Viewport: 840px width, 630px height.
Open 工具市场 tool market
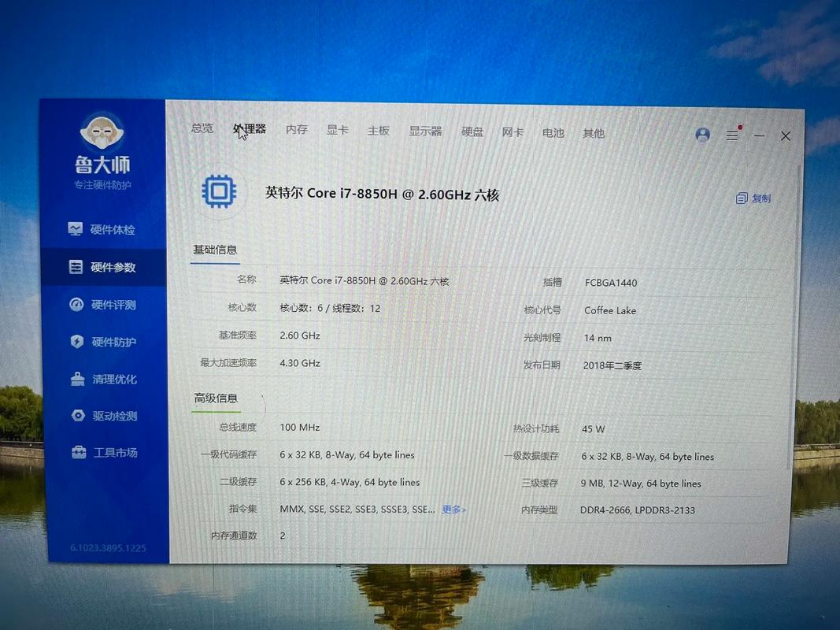point(105,453)
